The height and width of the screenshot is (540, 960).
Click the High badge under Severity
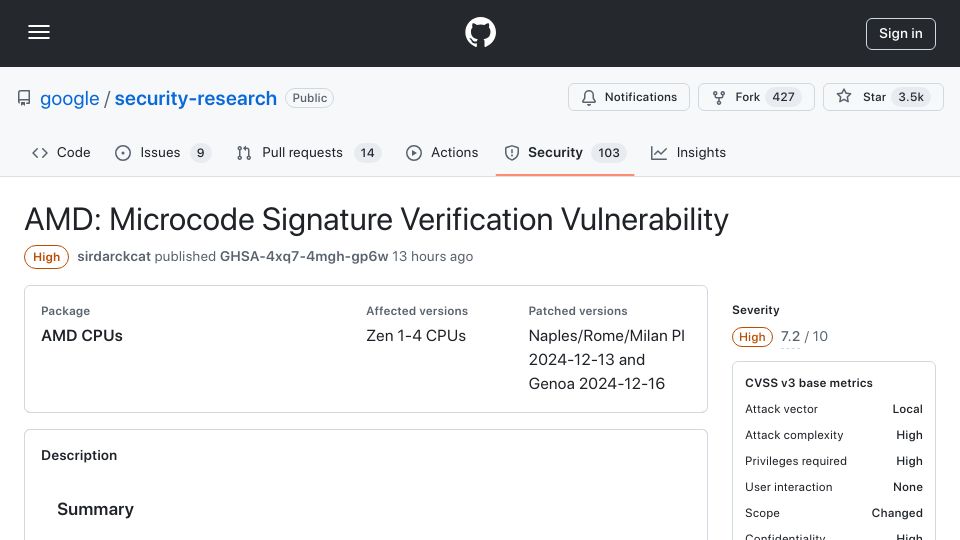tap(752, 337)
